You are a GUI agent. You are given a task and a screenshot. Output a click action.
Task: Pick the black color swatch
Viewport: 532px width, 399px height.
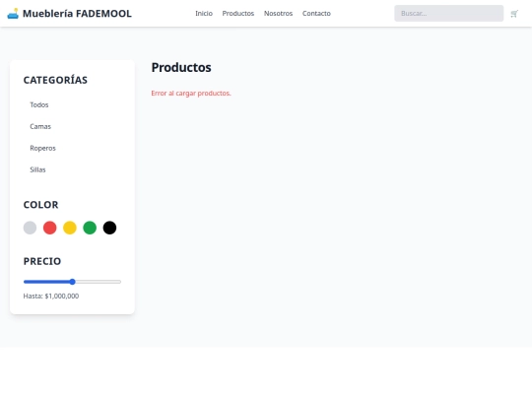click(x=109, y=228)
